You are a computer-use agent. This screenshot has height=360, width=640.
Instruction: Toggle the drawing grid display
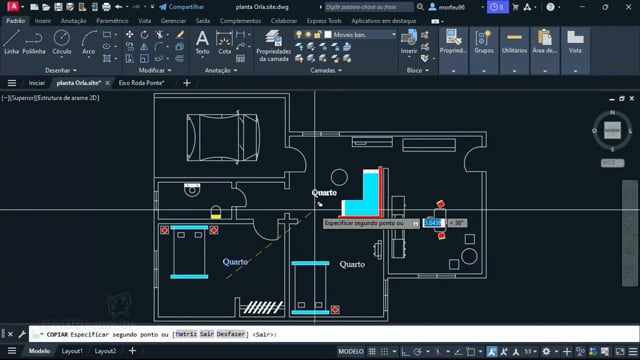[x=372, y=351]
